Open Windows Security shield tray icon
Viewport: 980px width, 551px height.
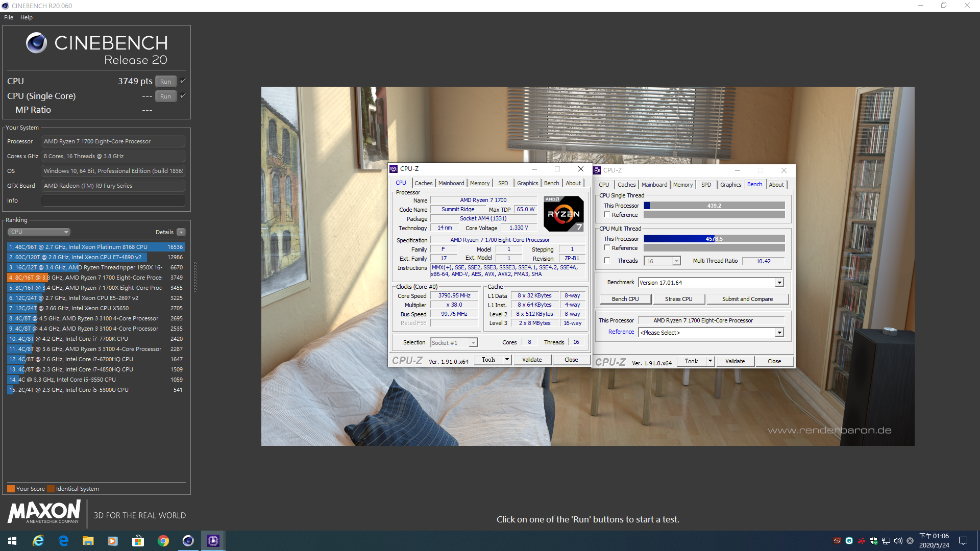(874, 541)
